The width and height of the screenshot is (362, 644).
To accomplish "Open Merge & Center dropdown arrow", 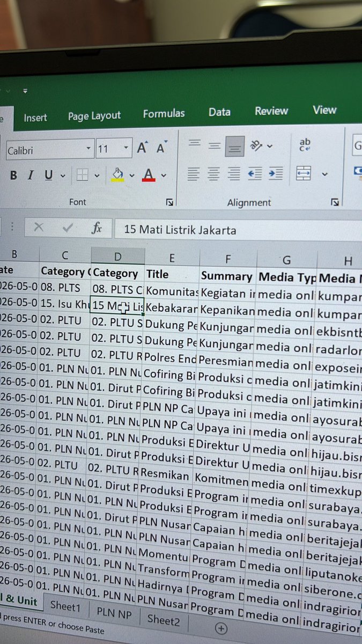I will 324,174.
